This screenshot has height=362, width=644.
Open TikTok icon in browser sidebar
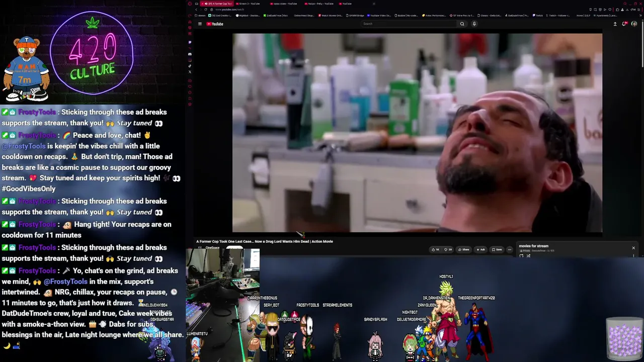coord(190,66)
